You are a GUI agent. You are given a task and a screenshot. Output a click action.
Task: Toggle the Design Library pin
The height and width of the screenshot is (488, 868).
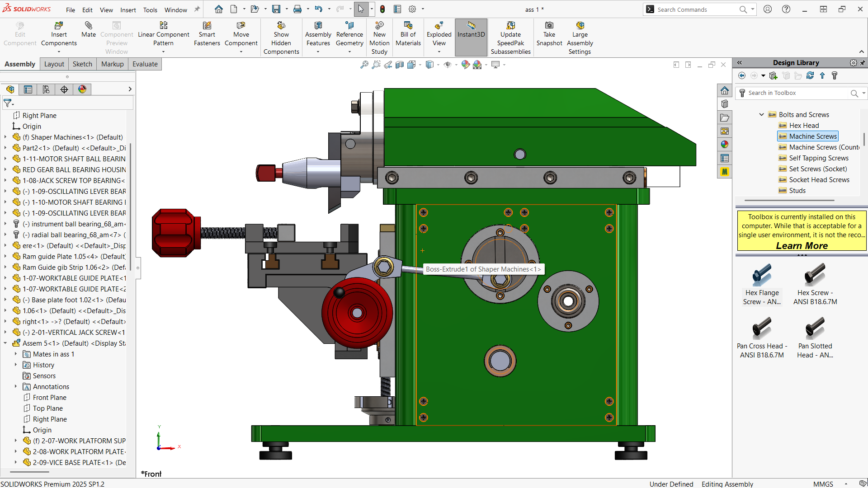coord(863,63)
